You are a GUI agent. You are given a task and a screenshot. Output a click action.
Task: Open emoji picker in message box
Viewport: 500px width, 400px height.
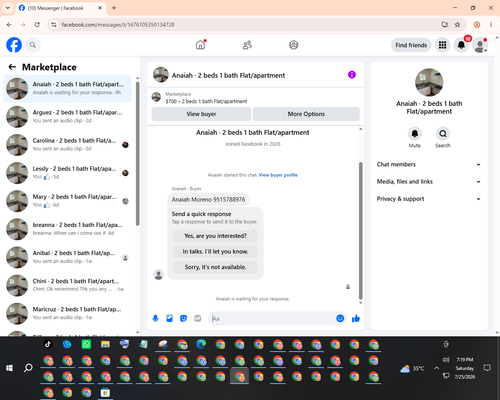coord(340,318)
